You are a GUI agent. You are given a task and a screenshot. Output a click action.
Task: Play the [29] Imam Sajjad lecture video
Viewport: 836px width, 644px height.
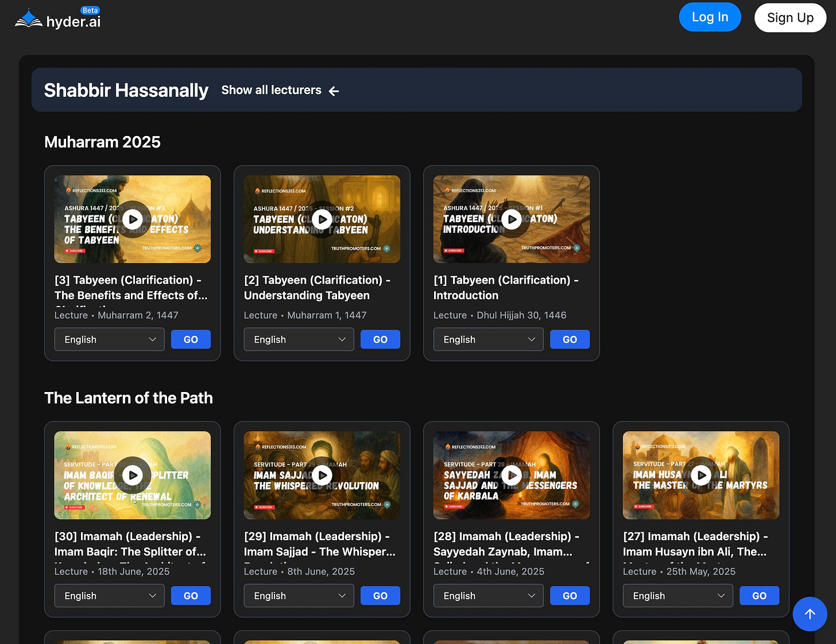[322, 475]
